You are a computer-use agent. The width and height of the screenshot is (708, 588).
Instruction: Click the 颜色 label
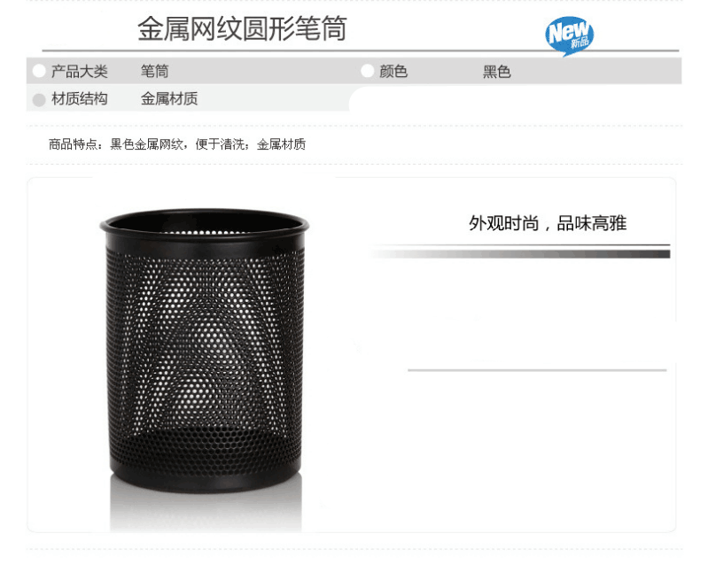click(393, 72)
